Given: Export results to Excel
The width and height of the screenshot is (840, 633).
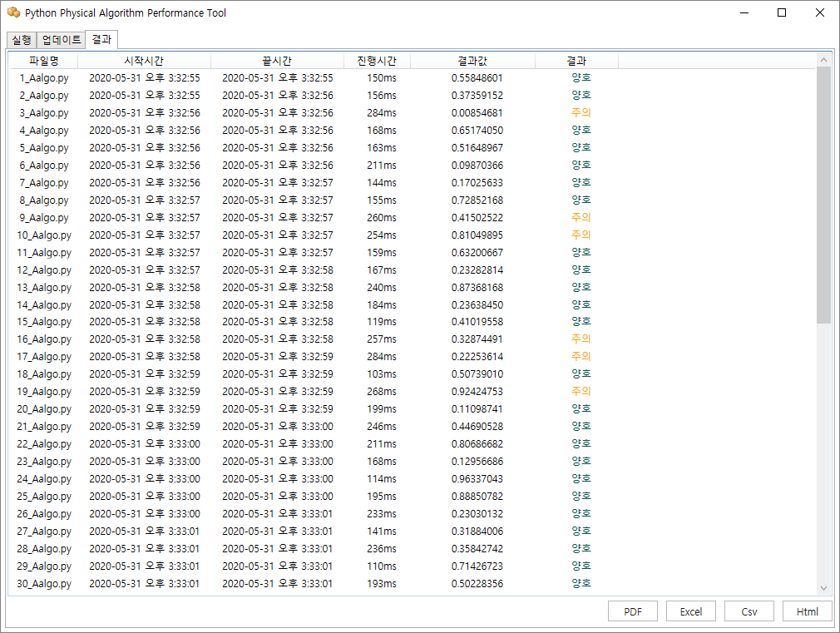Looking at the screenshot, I should point(690,611).
